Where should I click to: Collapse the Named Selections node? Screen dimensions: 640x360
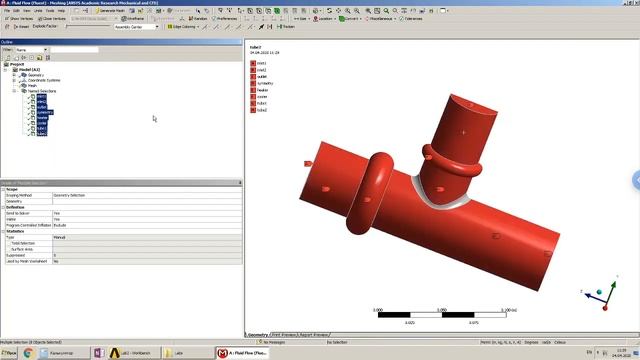[14, 91]
